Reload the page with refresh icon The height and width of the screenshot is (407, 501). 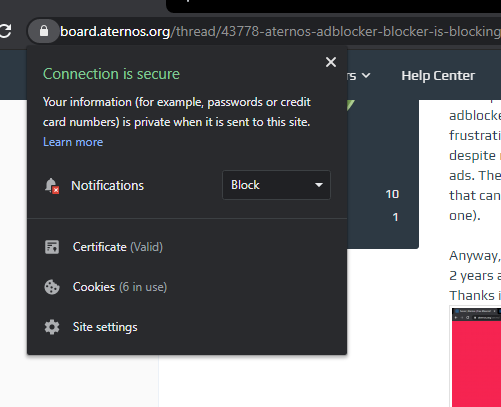click(x=5, y=31)
